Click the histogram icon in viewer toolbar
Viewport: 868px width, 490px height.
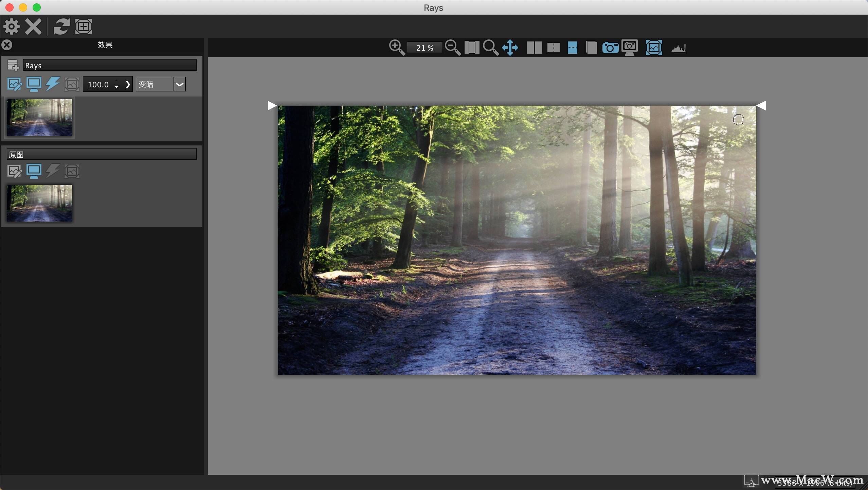coord(678,48)
